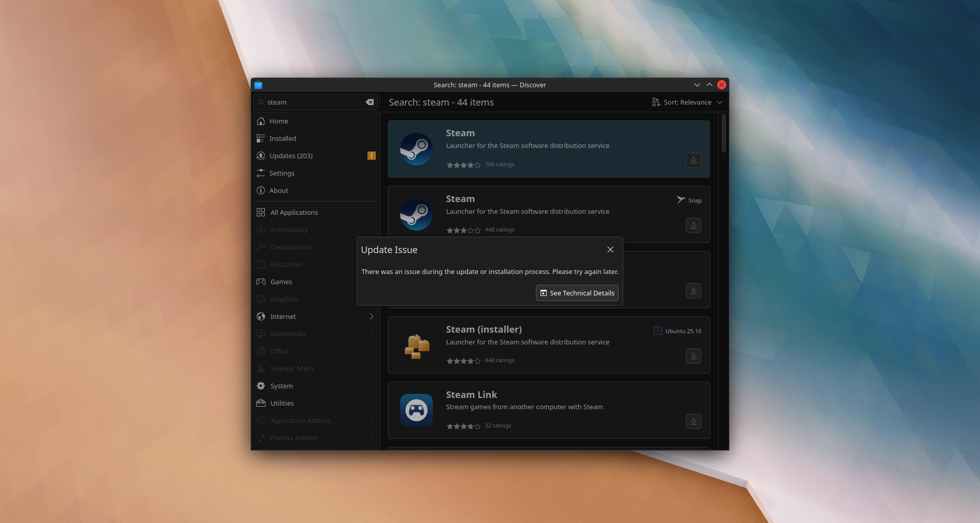980x523 pixels.
Task: Open Updates (203) page
Action: [x=315, y=156]
